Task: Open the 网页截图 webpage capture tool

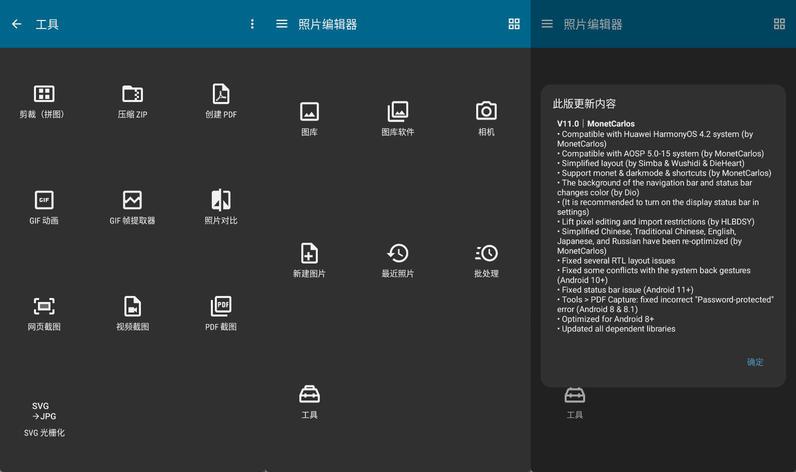Action: (x=43, y=313)
